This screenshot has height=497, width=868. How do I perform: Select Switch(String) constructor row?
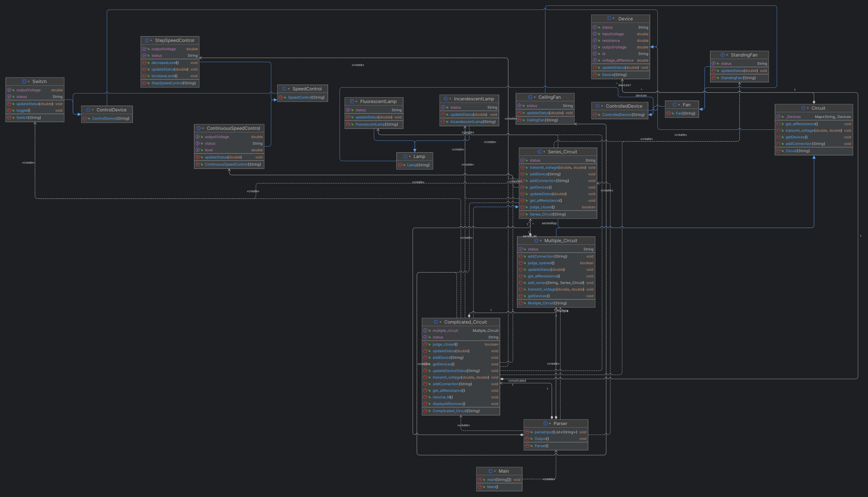pyautogui.click(x=35, y=118)
